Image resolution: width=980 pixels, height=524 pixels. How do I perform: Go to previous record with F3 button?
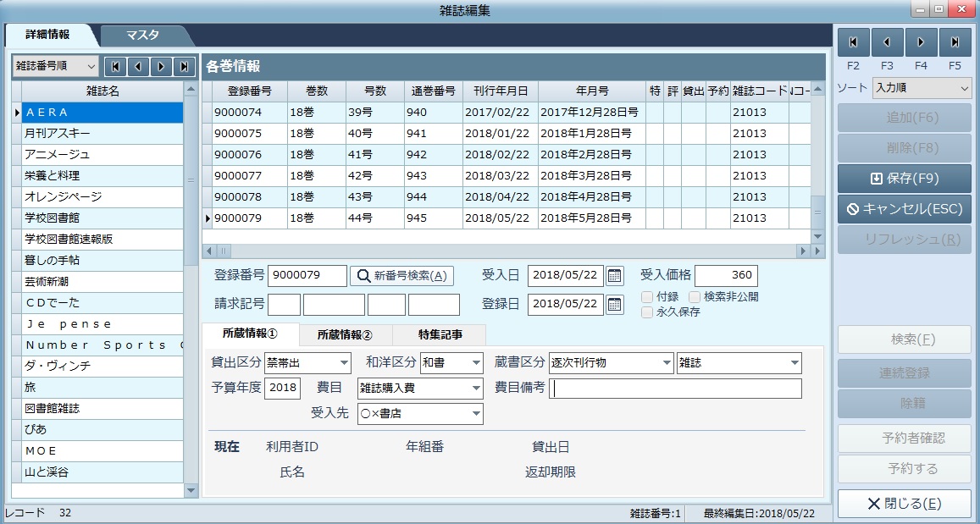pos(888,42)
